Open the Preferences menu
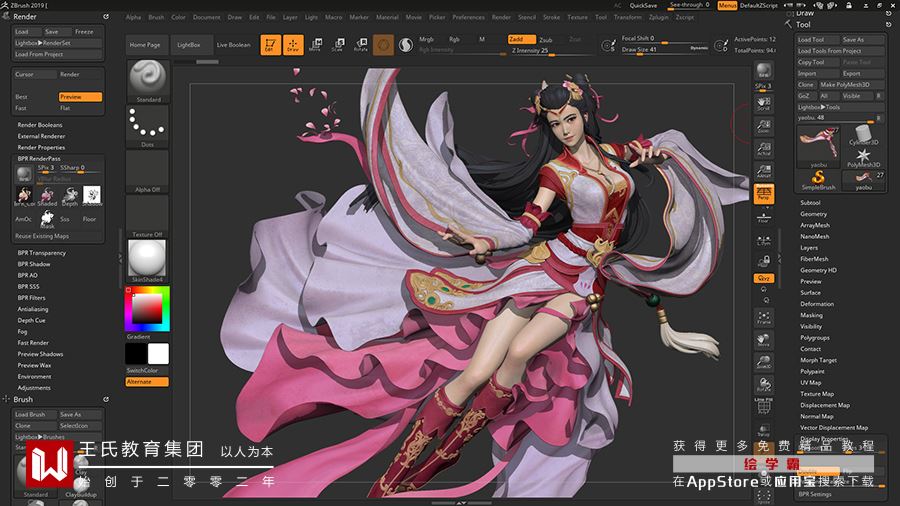900x506 pixels. click(468, 17)
